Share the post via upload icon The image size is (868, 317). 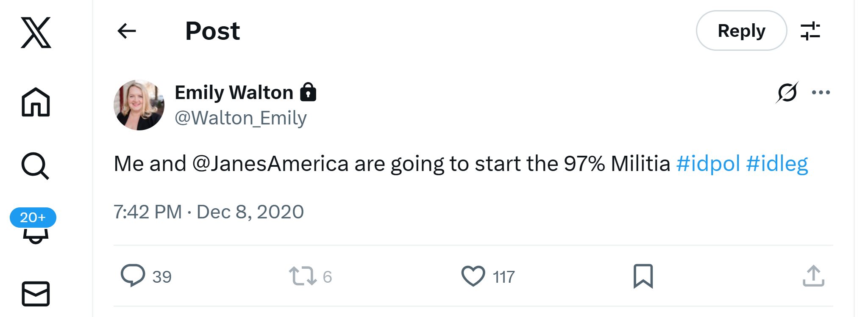pos(813,276)
